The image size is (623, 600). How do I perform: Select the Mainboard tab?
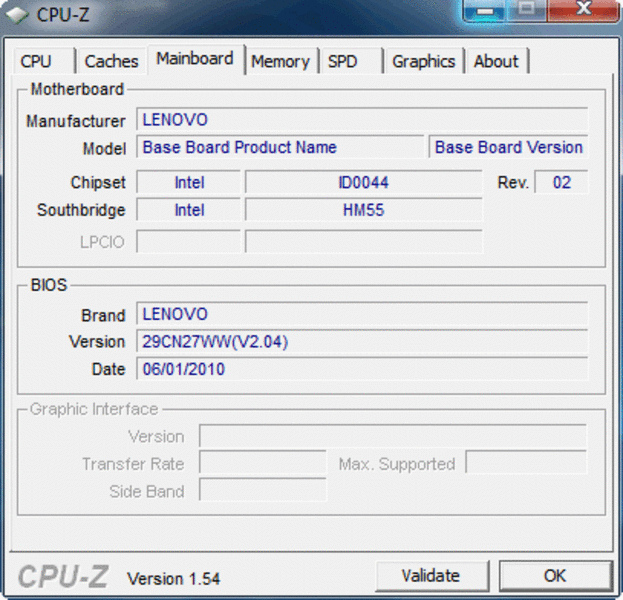(195, 59)
